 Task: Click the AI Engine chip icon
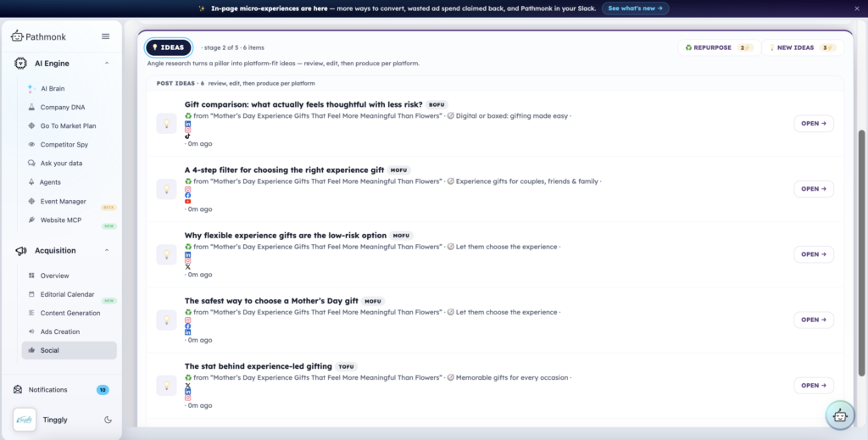(20, 63)
